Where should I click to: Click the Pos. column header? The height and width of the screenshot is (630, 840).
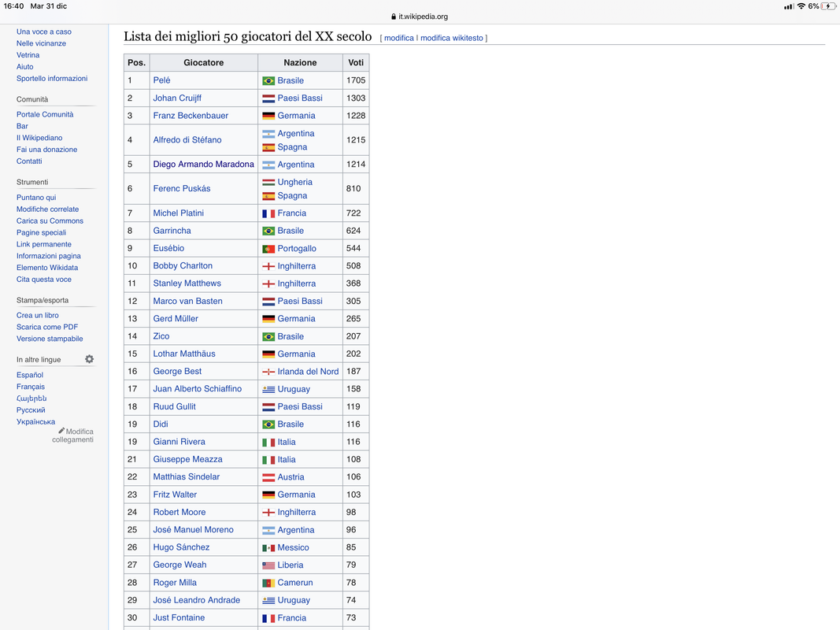tap(137, 63)
